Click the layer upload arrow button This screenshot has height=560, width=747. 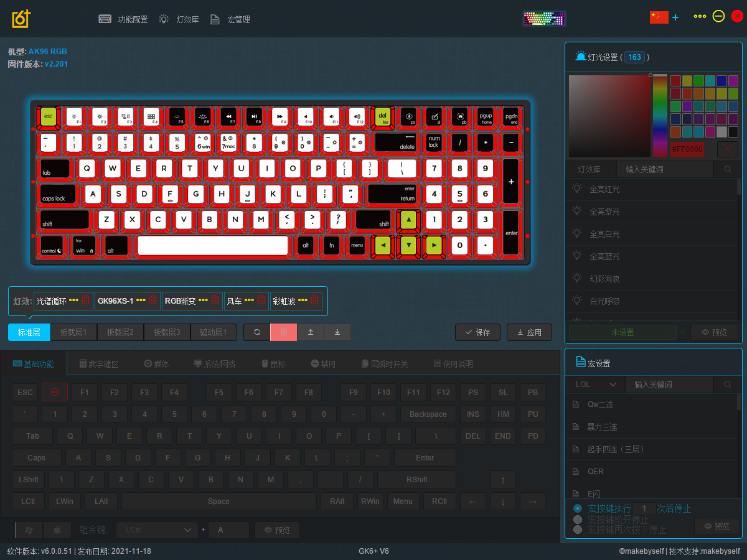311,332
